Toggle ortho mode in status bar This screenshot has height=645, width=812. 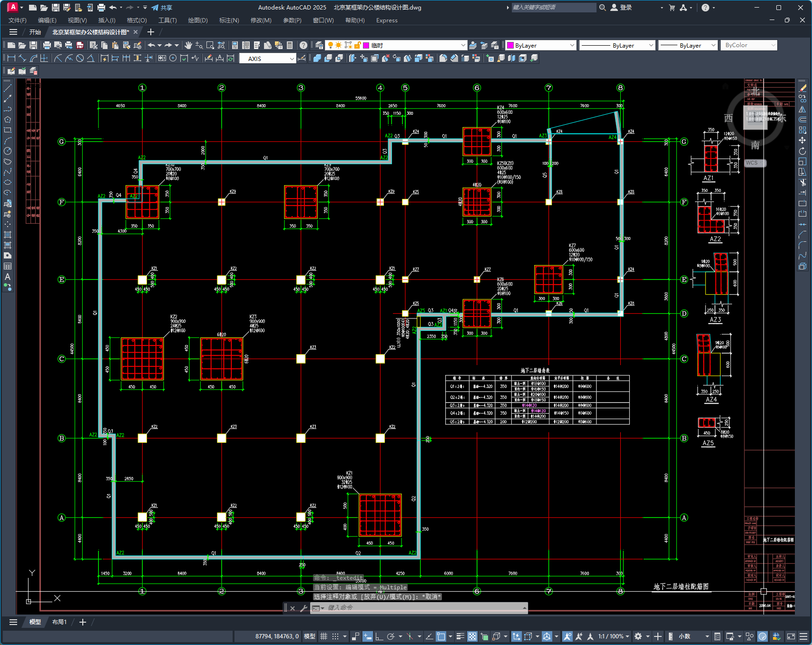click(379, 636)
